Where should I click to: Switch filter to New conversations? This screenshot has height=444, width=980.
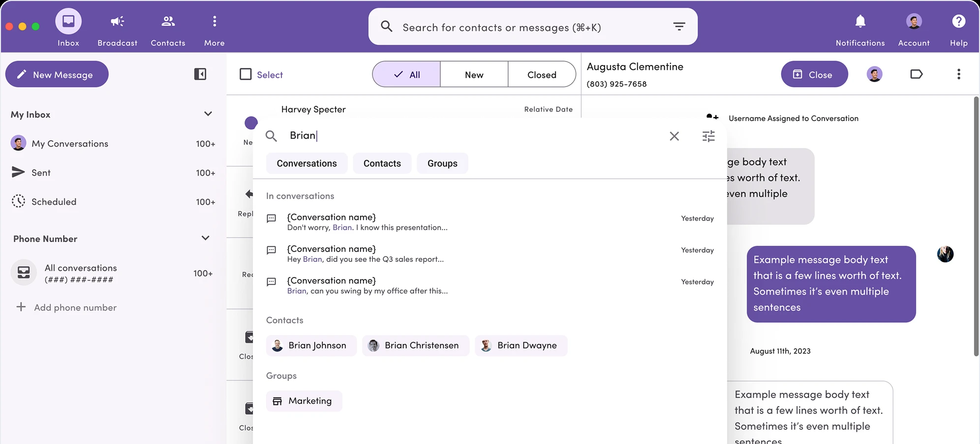pyautogui.click(x=473, y=74)
